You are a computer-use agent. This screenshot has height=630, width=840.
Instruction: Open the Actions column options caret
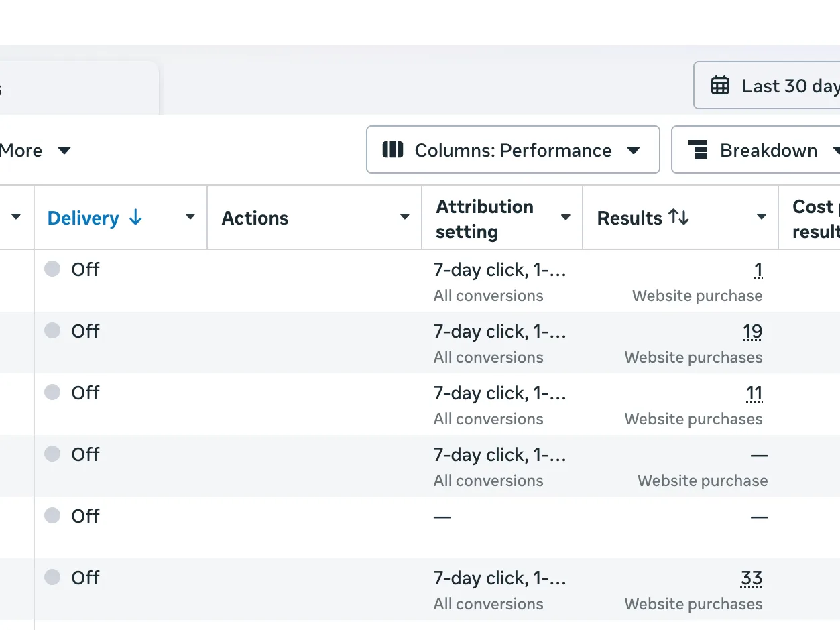point(405,217)
